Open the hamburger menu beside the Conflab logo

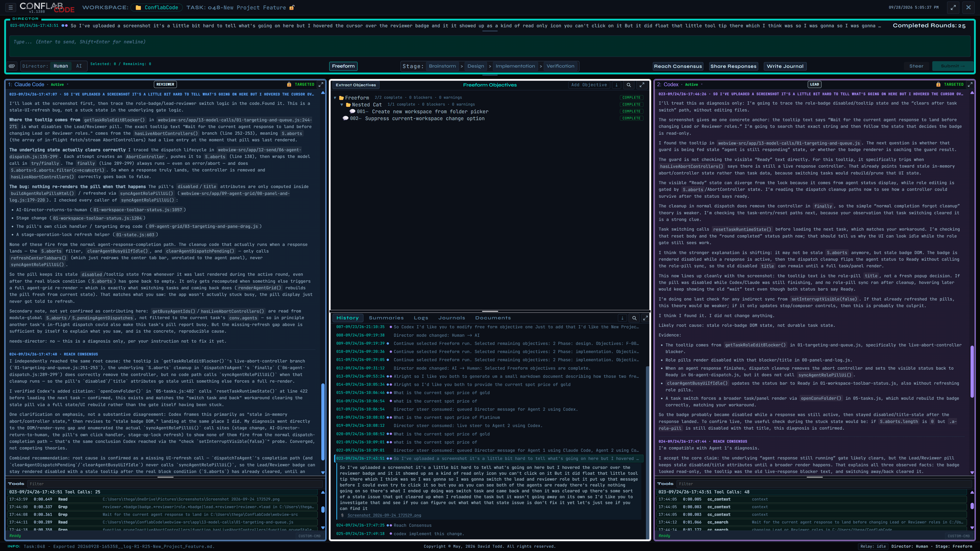click(x=11, y=7)
